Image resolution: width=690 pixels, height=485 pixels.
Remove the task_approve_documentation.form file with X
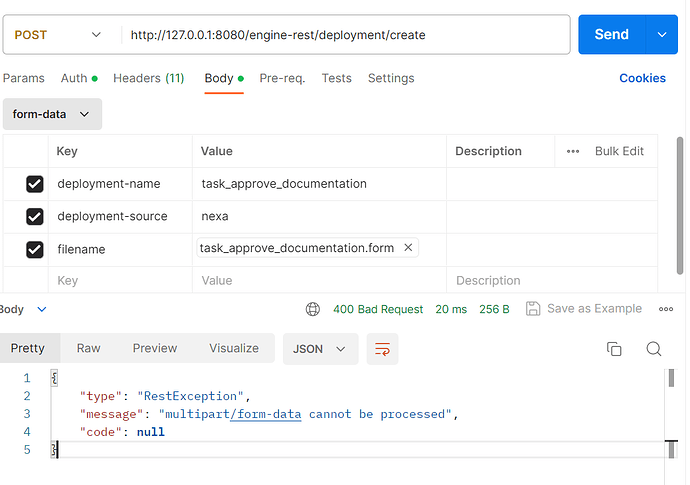point(408,248)
